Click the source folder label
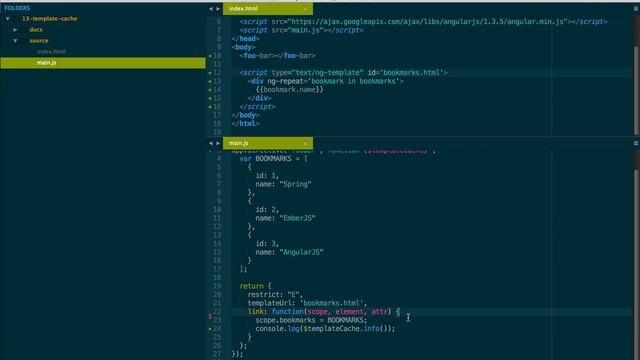Viewport: 640px width, 360px height. coord(38,41)
